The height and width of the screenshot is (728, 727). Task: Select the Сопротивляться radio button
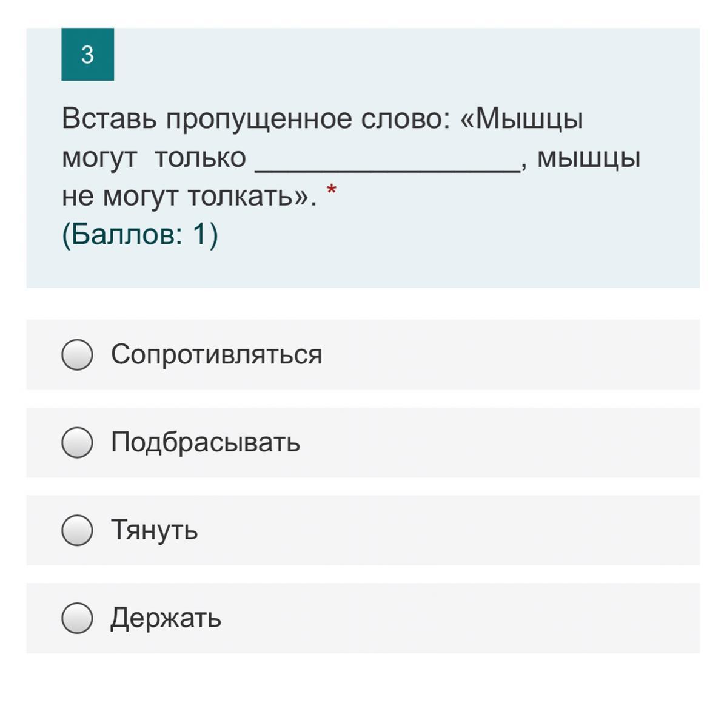click(77, 355)
